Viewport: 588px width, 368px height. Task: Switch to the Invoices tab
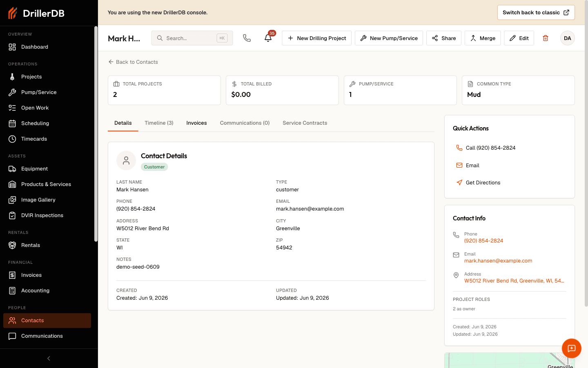point(196,123)
